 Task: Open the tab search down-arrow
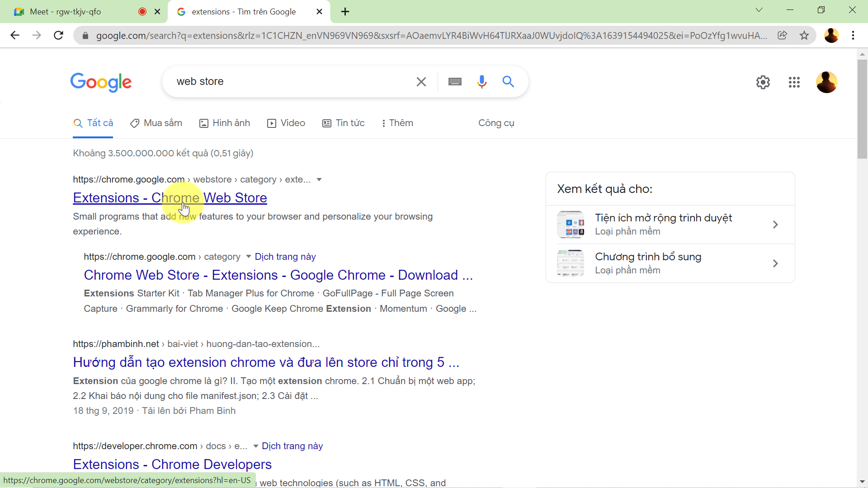click(759, 10)
